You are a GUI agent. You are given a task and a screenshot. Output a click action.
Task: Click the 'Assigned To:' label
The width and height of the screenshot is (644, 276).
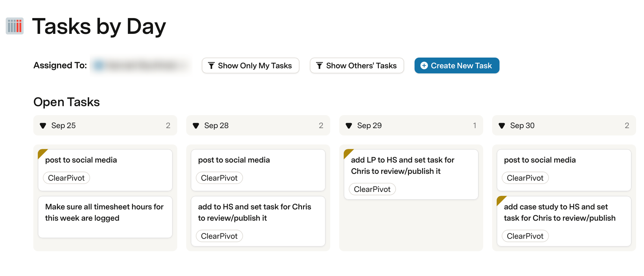(60, 65)
